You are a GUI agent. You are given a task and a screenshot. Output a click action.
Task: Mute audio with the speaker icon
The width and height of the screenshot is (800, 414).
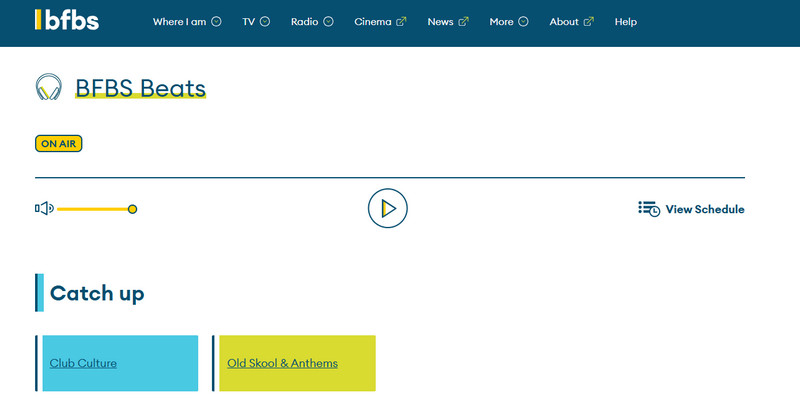(44, 208)
